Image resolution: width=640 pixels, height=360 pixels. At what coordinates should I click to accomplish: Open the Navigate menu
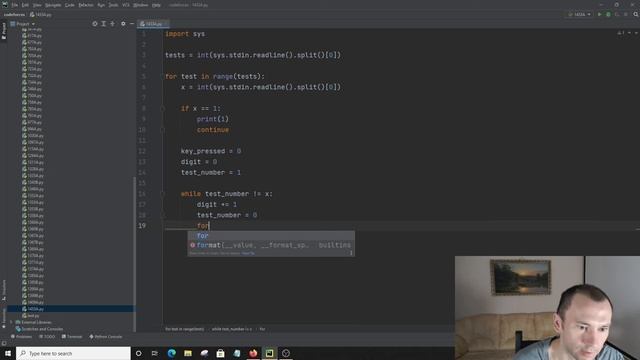click(53, 5)
